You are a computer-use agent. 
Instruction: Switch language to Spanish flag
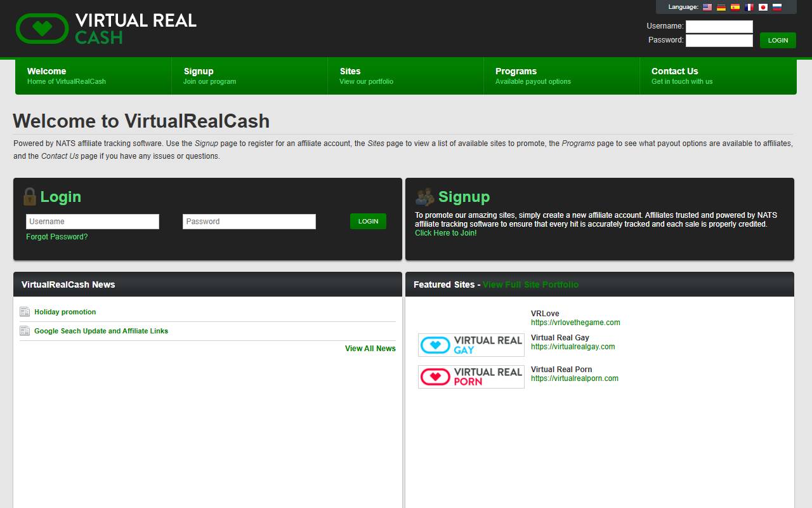[735, 8]
